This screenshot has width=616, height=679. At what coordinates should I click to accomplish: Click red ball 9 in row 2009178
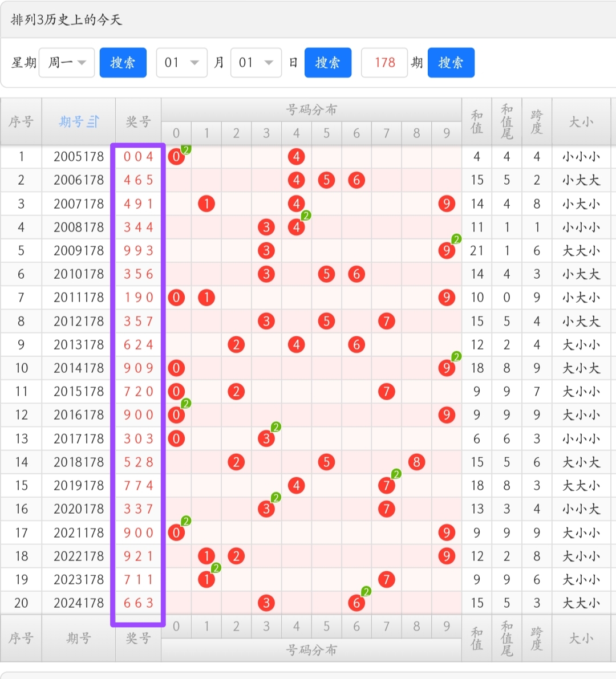pos(447,251)
